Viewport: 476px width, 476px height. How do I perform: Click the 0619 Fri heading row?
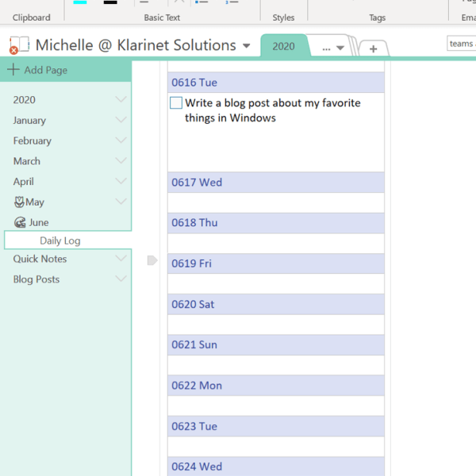[x=275, y=263]
